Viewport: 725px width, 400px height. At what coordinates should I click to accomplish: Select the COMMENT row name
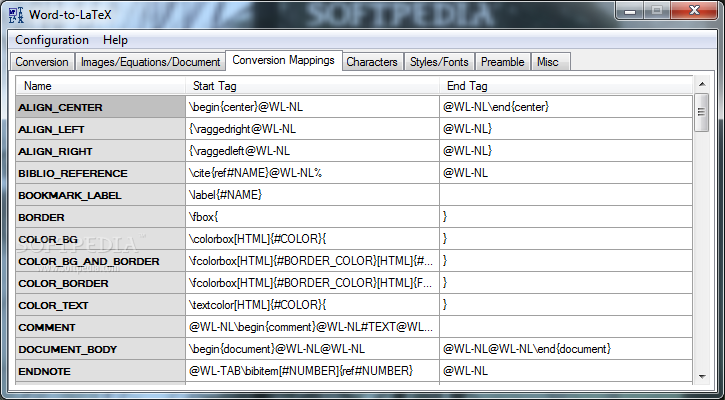pyautogui.click(x=101, y=327)
